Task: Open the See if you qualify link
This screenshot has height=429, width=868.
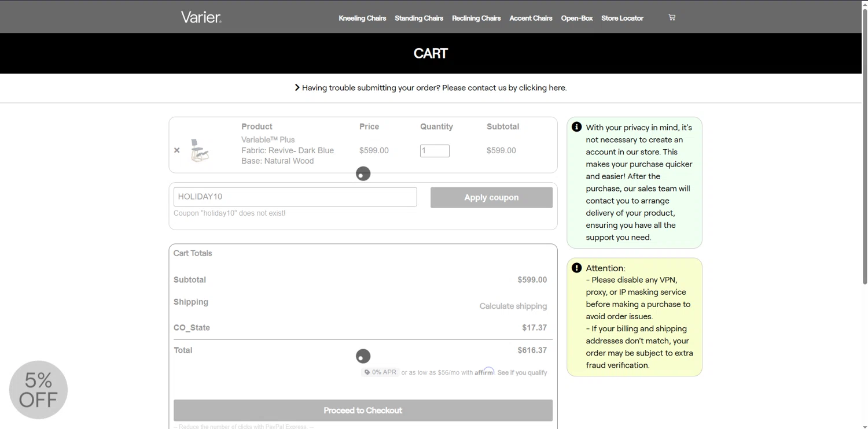Action: click(522, 372)
